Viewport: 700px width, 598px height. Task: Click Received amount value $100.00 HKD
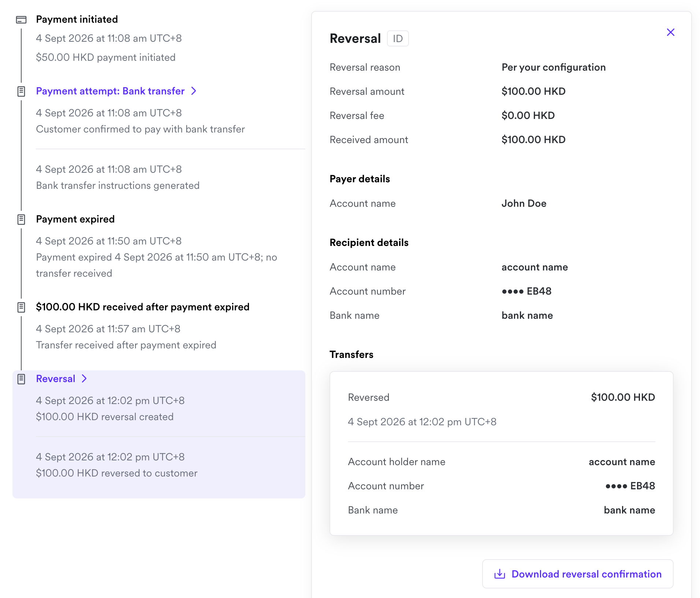(533, 140)
